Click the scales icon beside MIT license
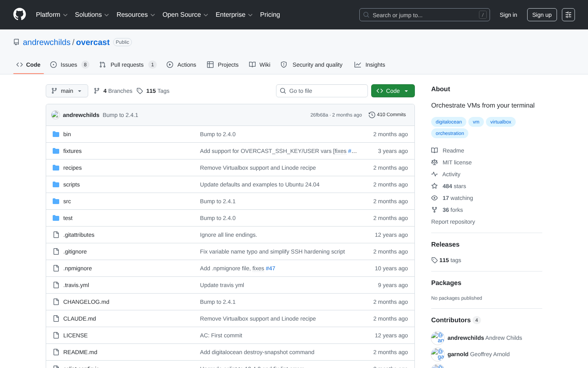The image size is (588, 368). point(434,162)
